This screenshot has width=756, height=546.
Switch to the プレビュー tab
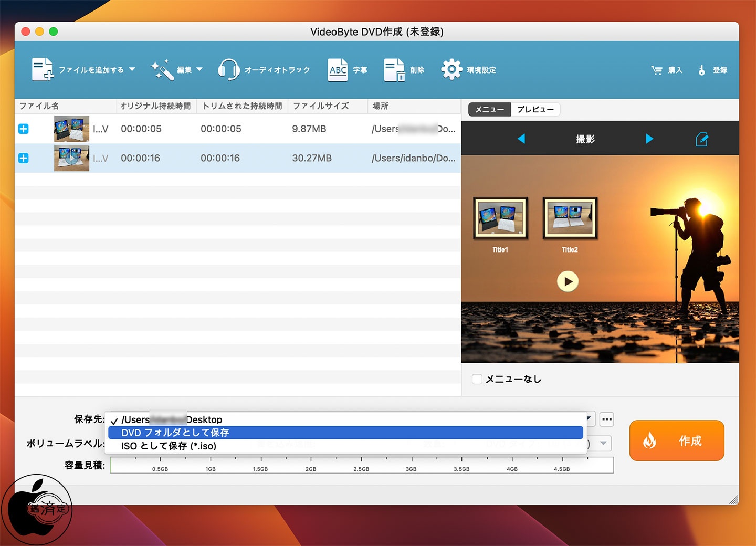pos(535,109)
